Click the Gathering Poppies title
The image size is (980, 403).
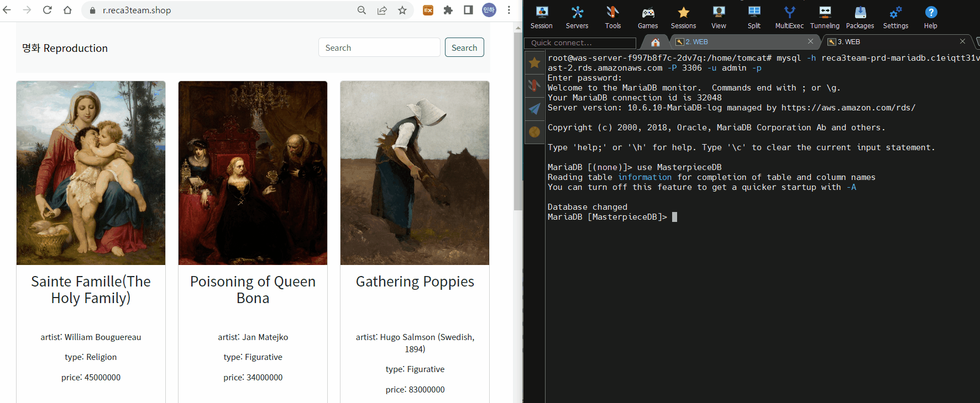[415, 282]
